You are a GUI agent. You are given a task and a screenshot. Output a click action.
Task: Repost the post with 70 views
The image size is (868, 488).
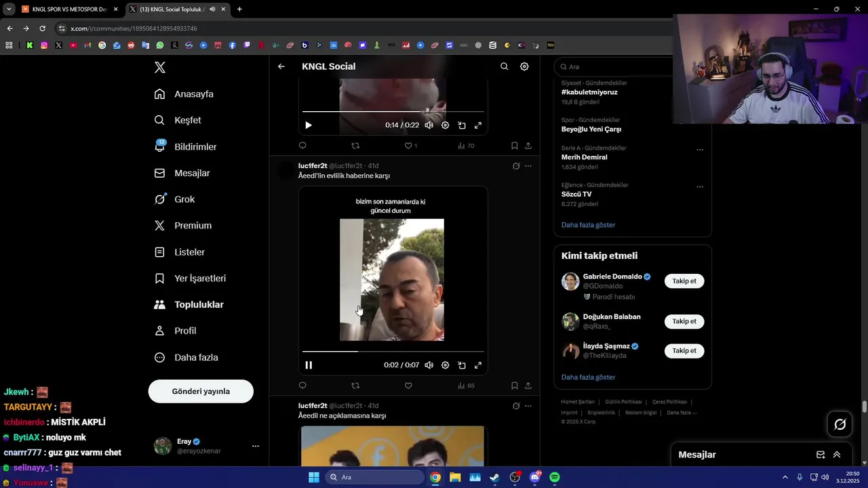(355, 146)
